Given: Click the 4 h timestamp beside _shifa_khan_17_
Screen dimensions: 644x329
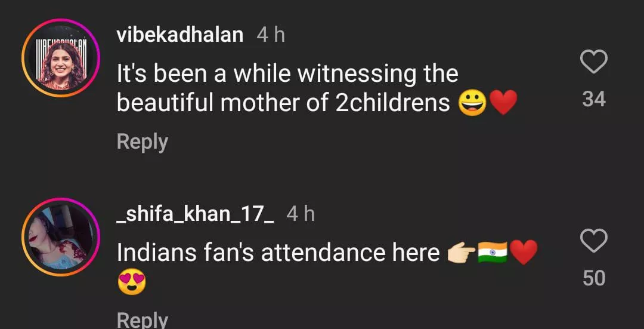Looking at the screenshot, I should coord(301,214).
